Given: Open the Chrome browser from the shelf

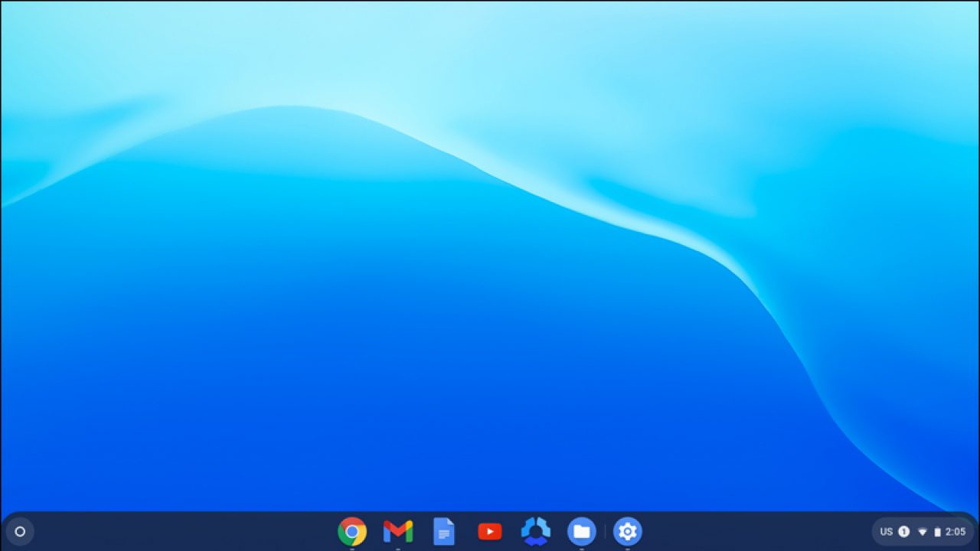Looking at the screenshot, I should pos(352,531).
